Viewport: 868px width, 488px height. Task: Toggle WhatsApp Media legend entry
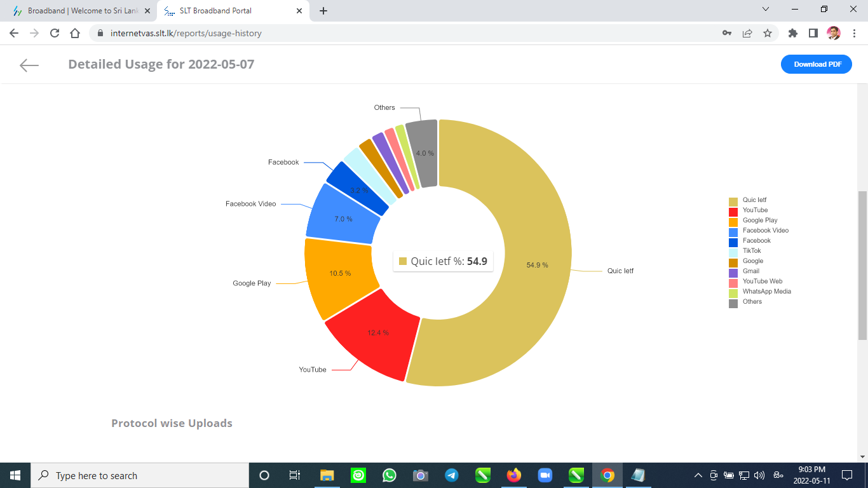click(x=760, y=292)
